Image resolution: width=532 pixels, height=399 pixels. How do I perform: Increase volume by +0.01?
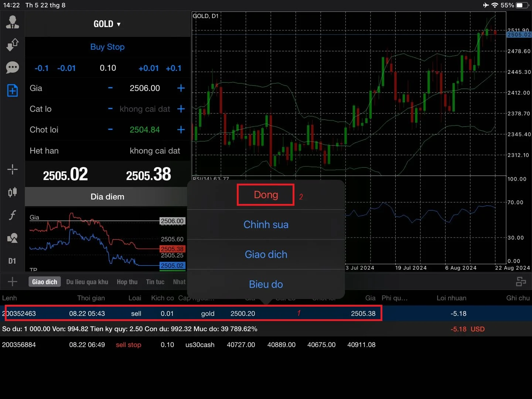pos(149,68)
